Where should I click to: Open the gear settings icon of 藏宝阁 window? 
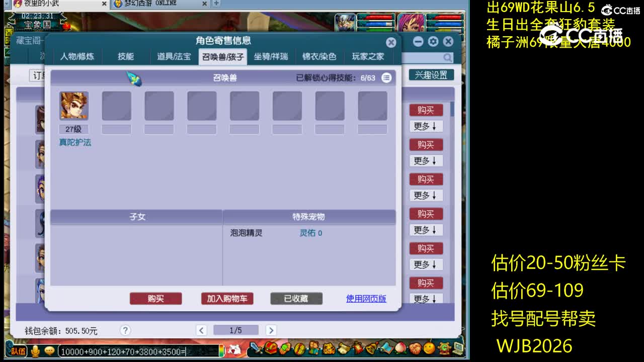(433, 41)
